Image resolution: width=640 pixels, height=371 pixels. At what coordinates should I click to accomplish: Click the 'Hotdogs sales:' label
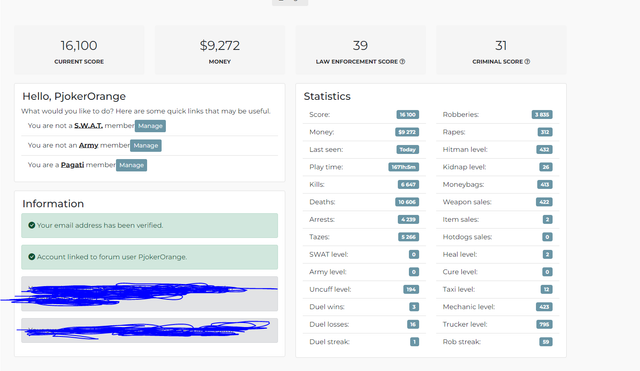467,237
